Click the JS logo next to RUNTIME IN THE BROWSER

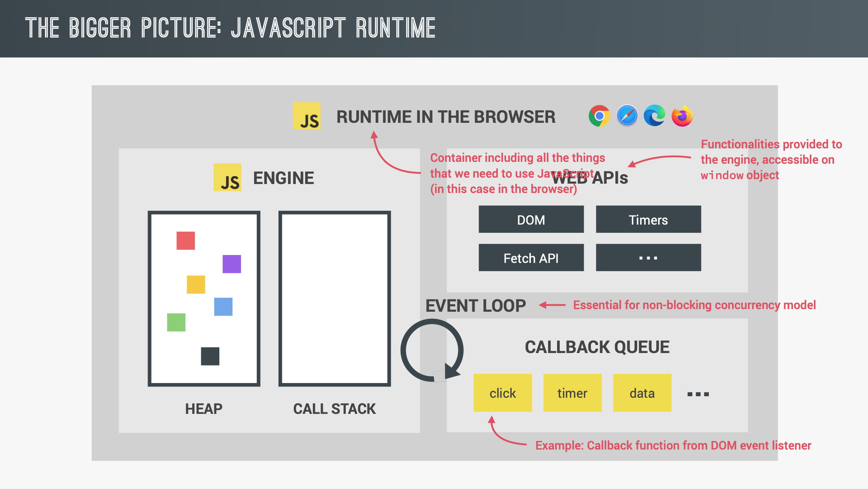(x=306, y=117)
